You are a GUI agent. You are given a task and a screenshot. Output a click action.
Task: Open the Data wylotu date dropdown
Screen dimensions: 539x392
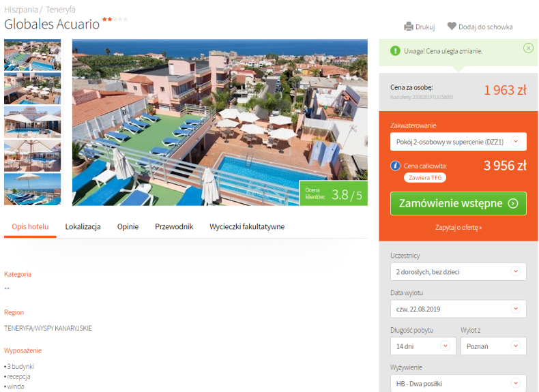458,309
